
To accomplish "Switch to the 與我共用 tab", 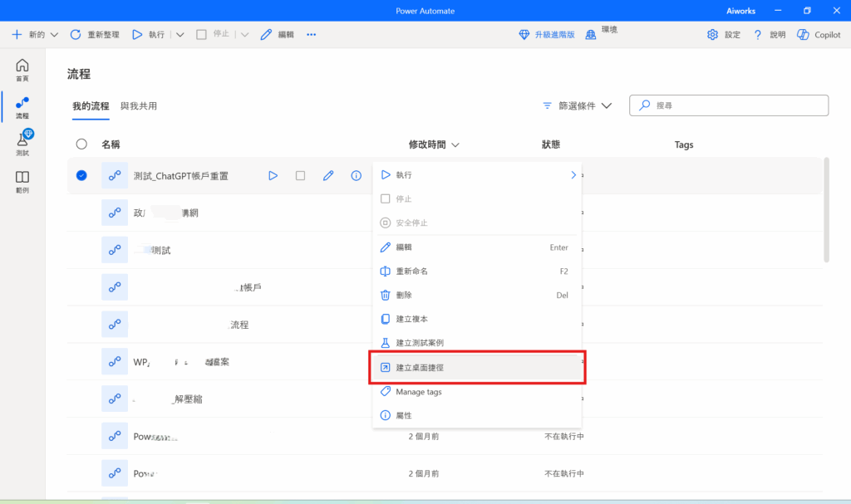I will [139, 106].
